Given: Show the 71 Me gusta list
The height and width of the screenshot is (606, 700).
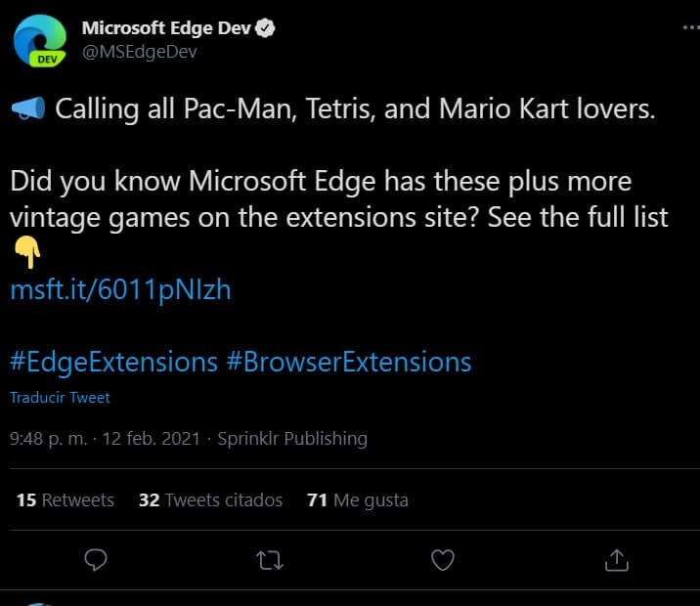Looking at the screenshot, I should pyautogui.click(x=357, y=499).
